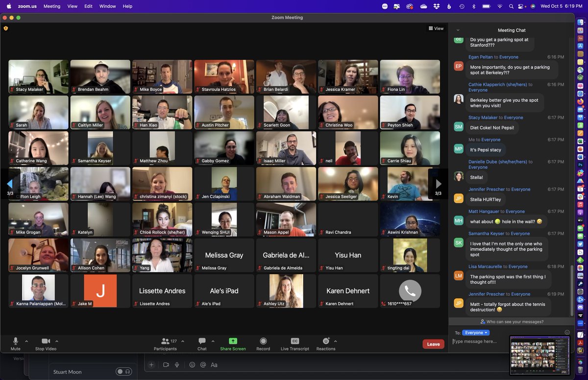
Task: Open the Help menu
Action: 127,6
